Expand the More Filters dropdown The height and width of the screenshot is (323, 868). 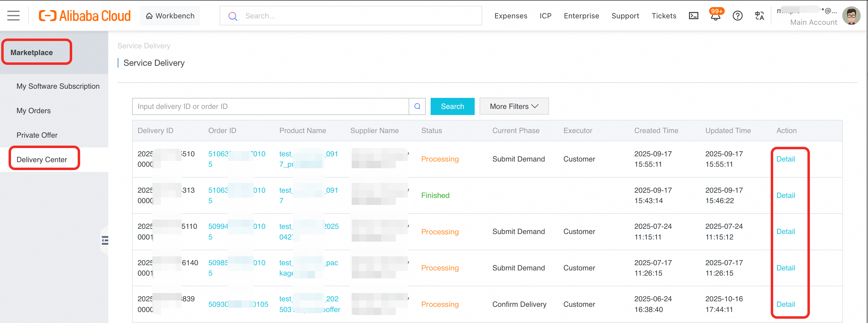pyautogui.click(x=514, y=106)
